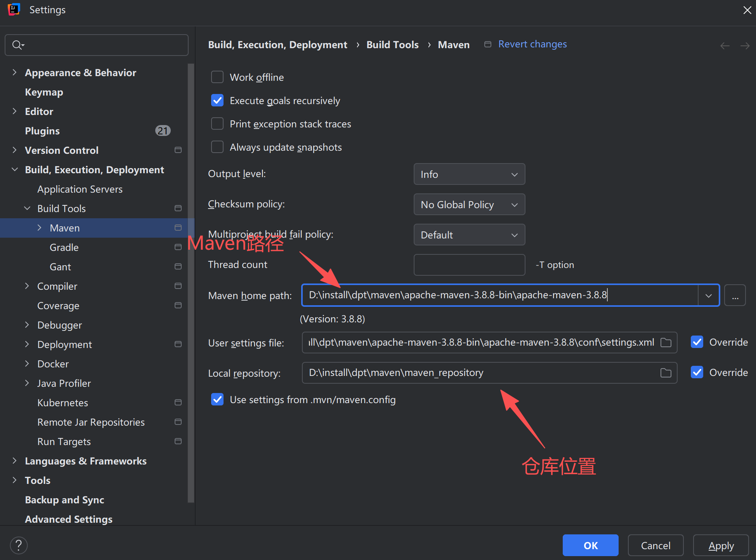This screenshot has width=756, height=560.
Task: Click the forward navigation arrow
Action: pos(745,46)
